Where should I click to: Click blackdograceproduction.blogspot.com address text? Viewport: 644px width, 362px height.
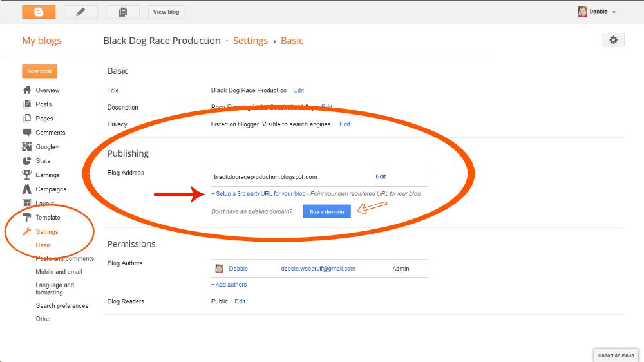tap(265, 177)
